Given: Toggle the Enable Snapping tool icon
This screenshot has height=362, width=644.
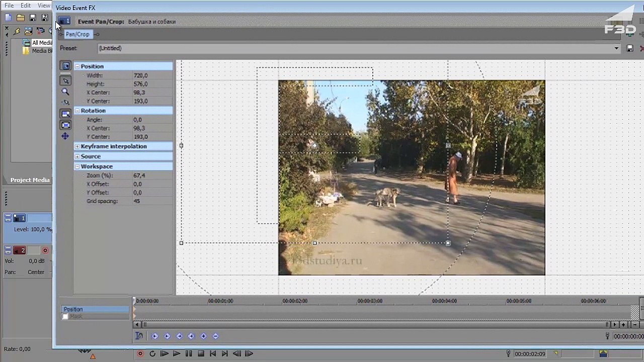Looking at the screenshot, I should coord(65,102).
